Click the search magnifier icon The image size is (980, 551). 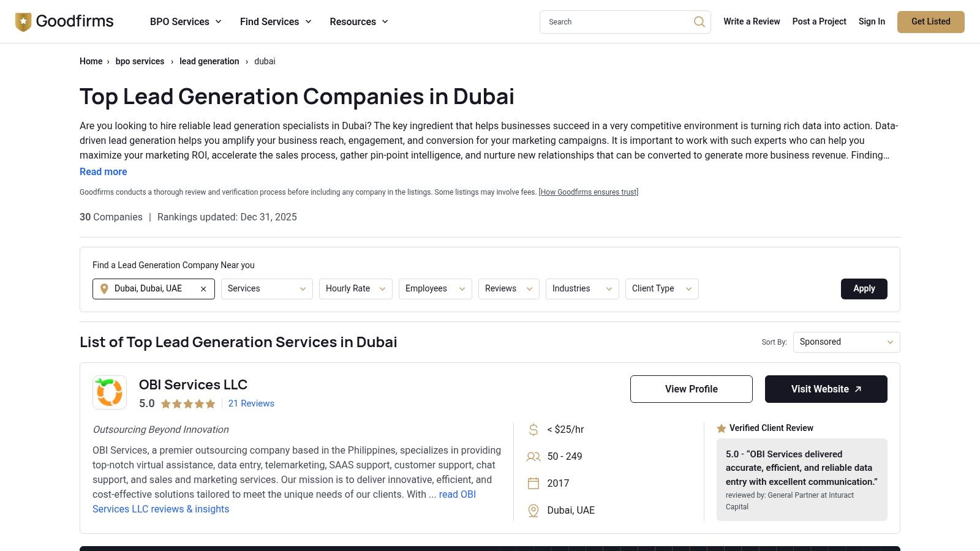point(698,21)
